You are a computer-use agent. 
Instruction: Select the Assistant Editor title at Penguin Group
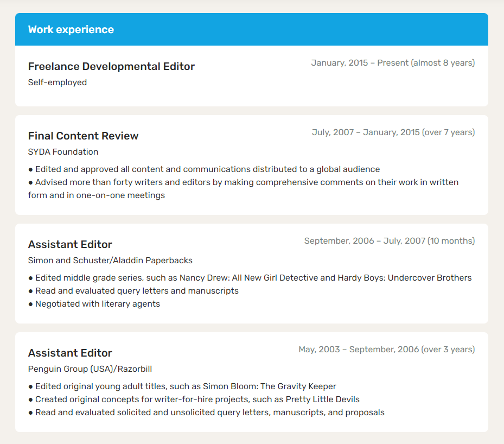[x=70, y=353]
